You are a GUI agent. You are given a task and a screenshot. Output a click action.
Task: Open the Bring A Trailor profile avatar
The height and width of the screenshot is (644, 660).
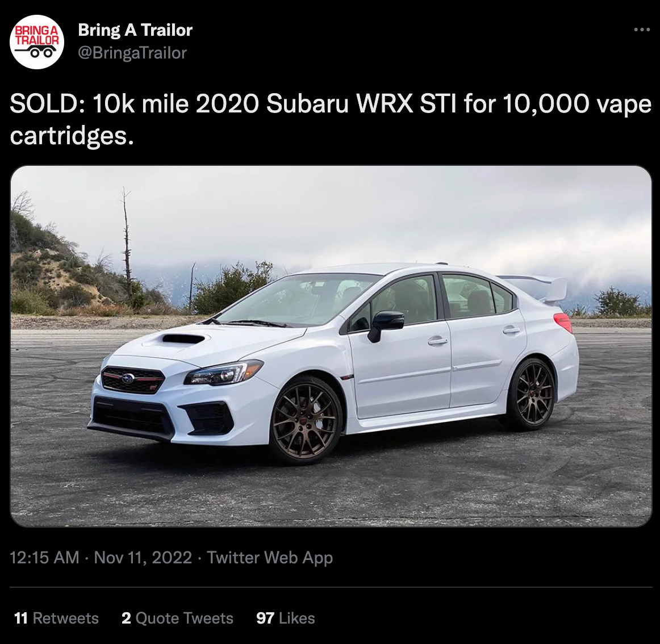(x=37, y=41)
